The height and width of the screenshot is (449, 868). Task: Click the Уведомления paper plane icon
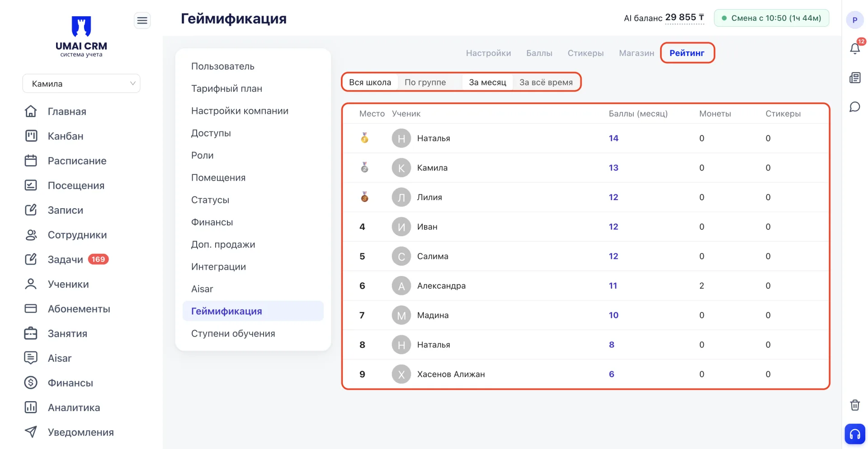pyautogui.click(x=31, y=432)
